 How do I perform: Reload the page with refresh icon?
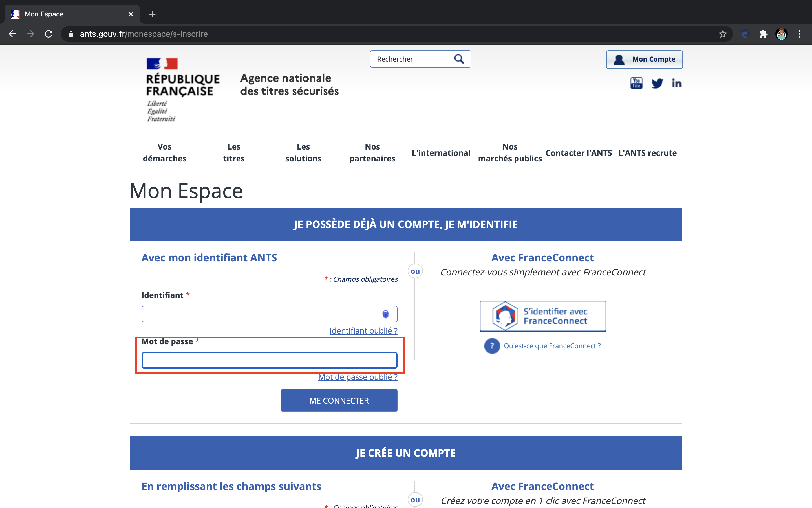(x=49, y=34)
